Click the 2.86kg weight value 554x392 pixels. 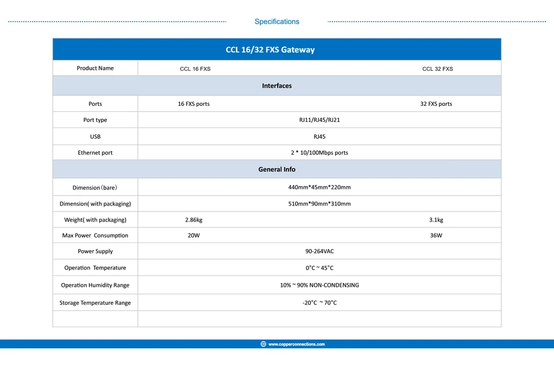click(x=193, y=220)
